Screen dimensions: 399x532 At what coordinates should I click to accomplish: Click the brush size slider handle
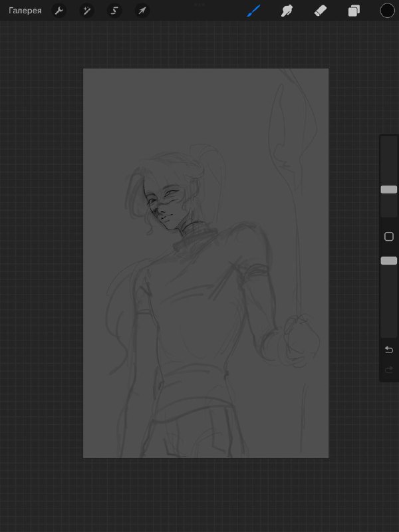pos(389,190)
